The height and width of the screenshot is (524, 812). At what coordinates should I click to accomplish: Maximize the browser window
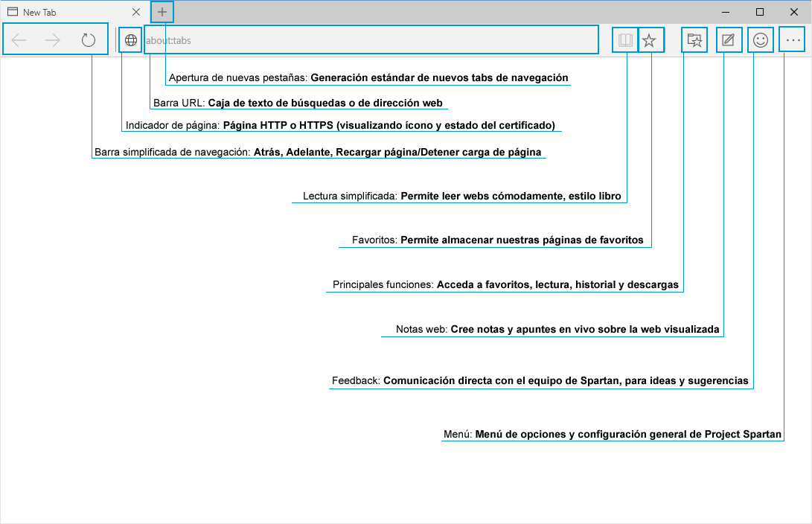coord(760,12)
